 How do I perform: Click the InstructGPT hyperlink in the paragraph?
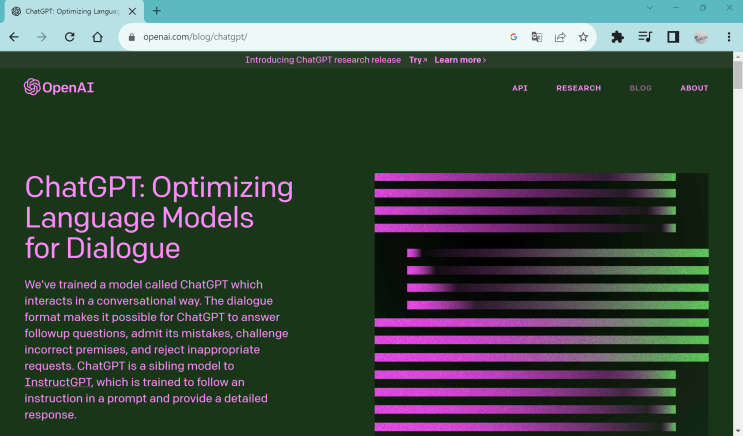coord(58,382)
